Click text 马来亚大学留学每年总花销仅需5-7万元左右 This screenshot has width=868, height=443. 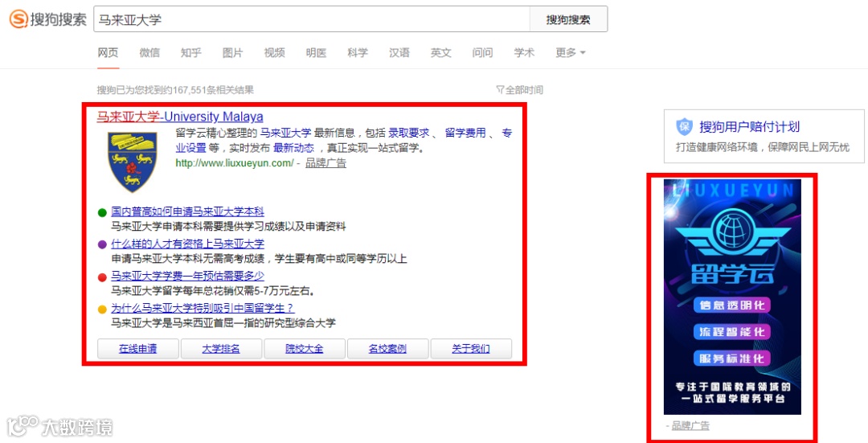point(214,291)
